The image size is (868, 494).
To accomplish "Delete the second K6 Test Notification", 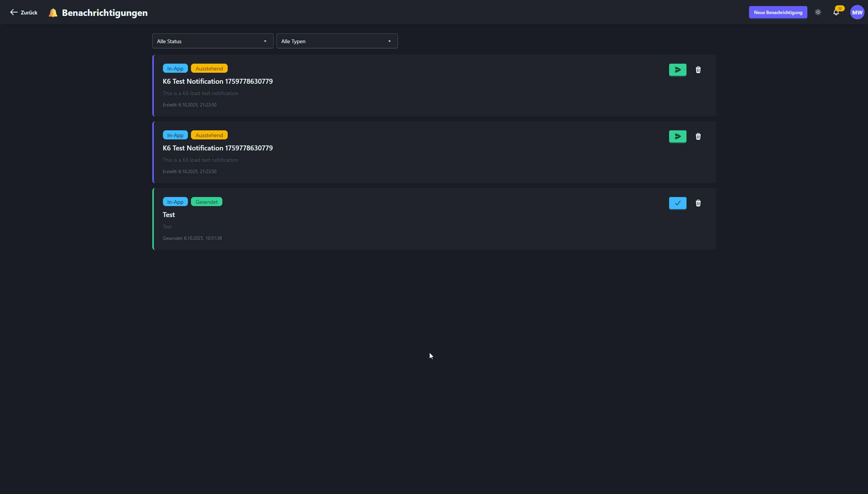I will [698, 136].
